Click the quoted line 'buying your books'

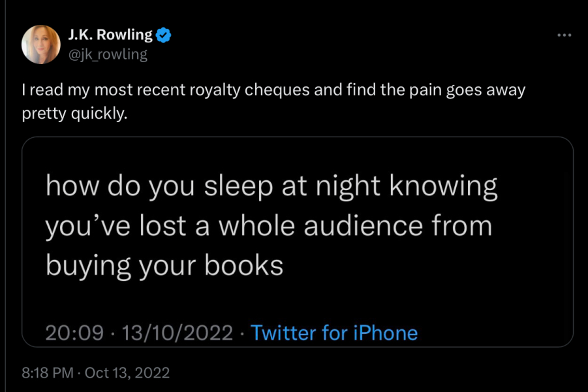tap(164, 265)
